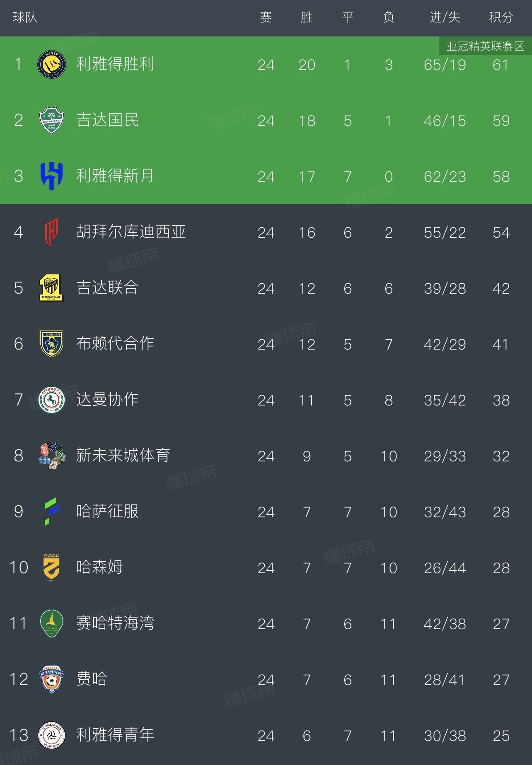Open the colorful Neom SC logo
The width and height of the screenshot is (532, 765).
tap(51, 456)
